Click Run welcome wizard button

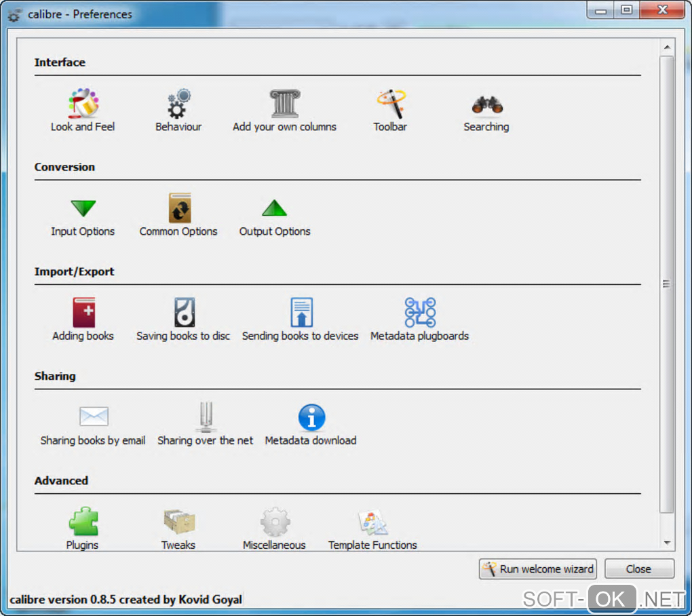tap(537, 569)
